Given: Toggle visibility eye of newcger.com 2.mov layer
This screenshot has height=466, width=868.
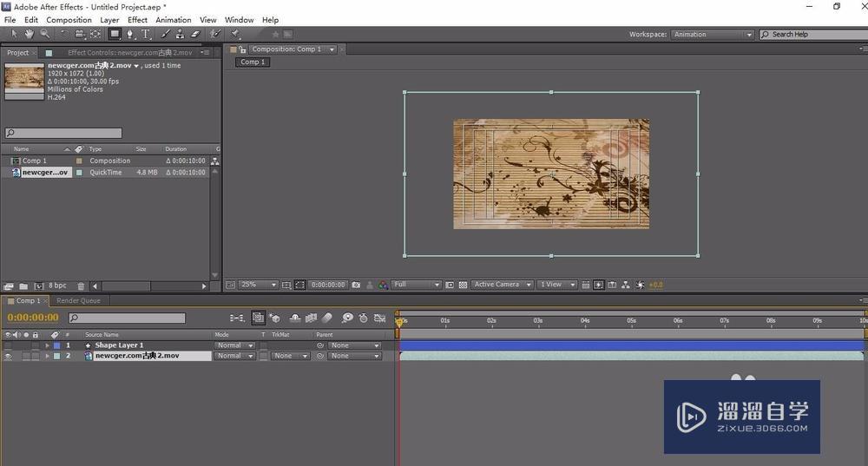Looking at the screenshot, I should point(8,357).
